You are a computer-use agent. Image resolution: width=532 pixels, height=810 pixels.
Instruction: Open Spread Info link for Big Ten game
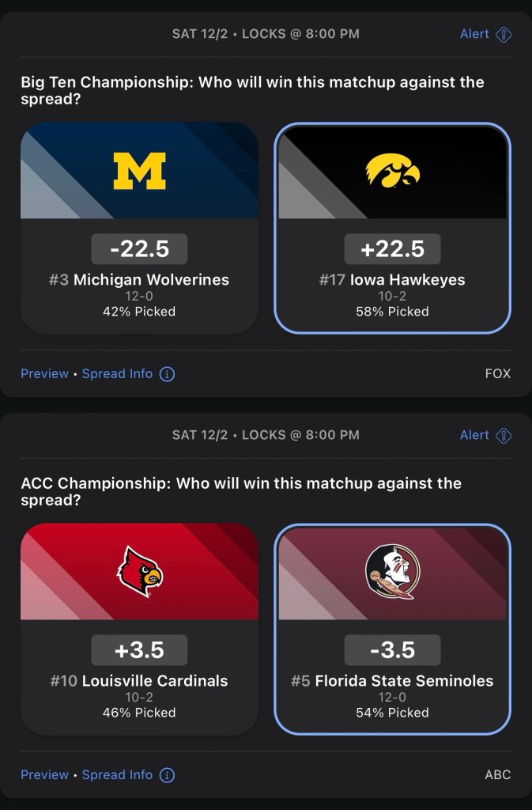point(117,374)
